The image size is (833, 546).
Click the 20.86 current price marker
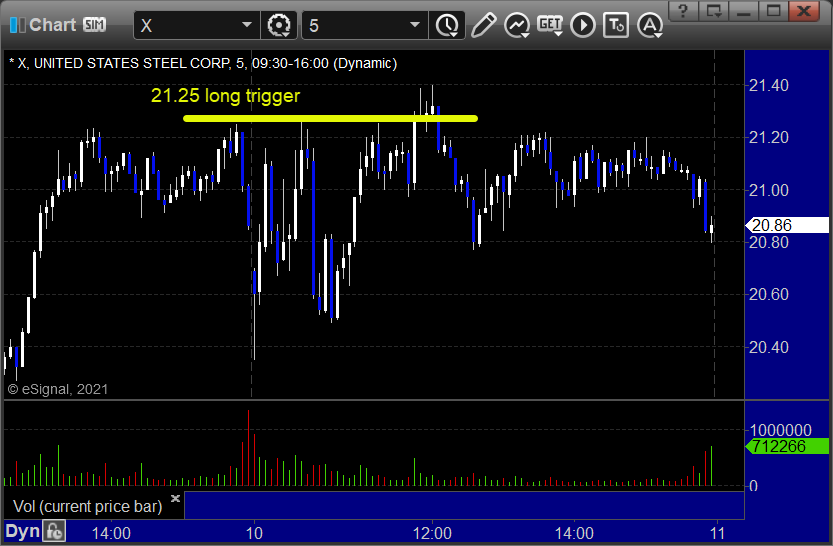(788, 225)
